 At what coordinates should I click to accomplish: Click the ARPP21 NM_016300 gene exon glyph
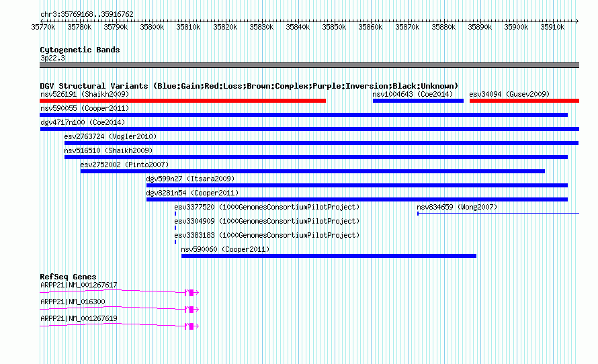(x=191, y=310)
